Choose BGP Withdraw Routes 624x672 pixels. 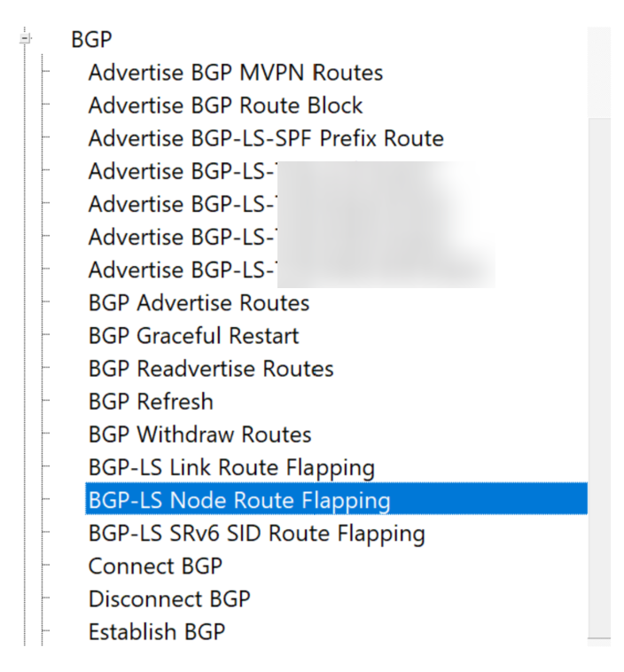tap(199, 434)
